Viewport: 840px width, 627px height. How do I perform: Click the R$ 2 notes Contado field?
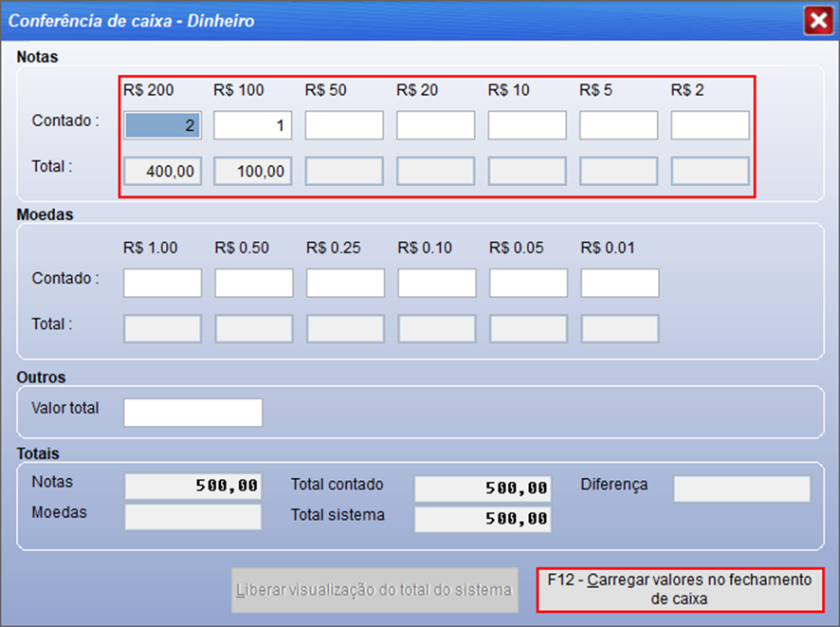pos(710,125)
